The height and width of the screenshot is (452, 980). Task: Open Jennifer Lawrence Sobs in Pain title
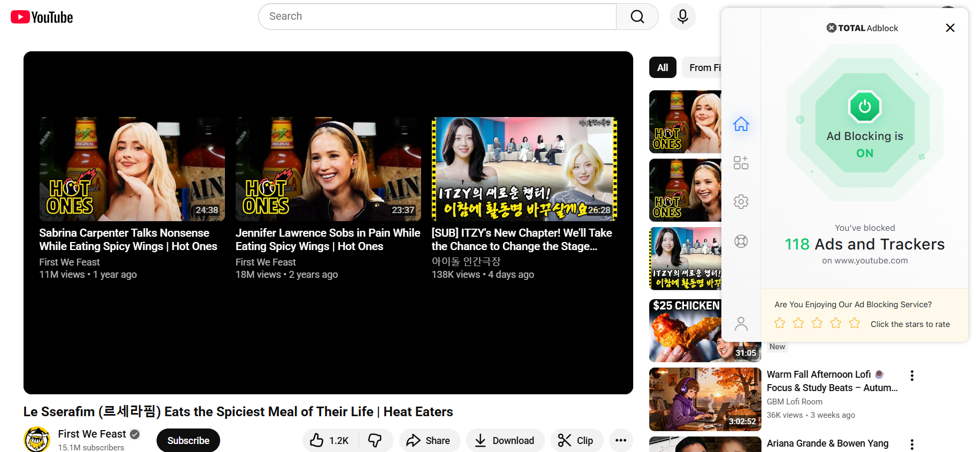click(x=328, y=239)
